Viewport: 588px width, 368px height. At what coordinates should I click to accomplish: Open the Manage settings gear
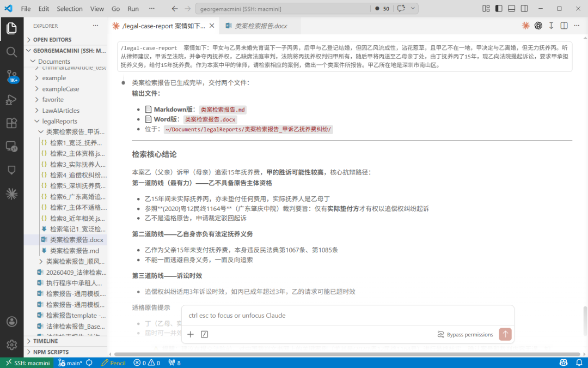point(11,345)
